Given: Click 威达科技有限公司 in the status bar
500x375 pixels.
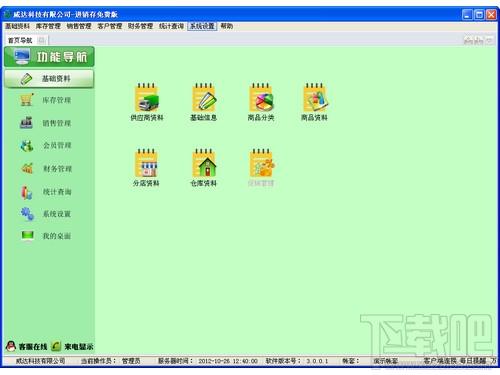Looking at the screenshot, I should coord(40,361).
